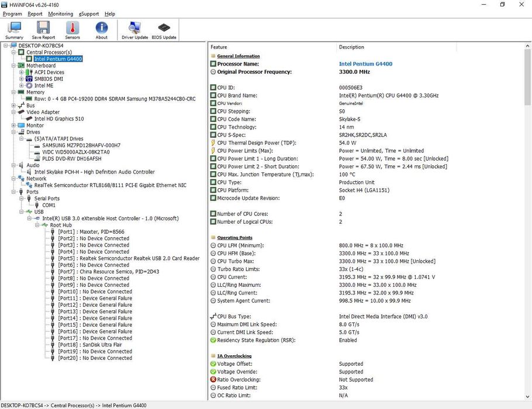The height and width of the screenshot is (409, 532).
Task: Expand the SMBIOS DMI node
Action: click(x=22, y=79)
